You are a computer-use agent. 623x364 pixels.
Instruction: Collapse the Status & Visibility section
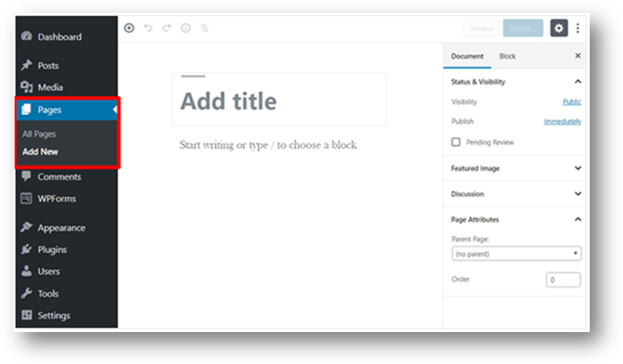coord(577,82)
